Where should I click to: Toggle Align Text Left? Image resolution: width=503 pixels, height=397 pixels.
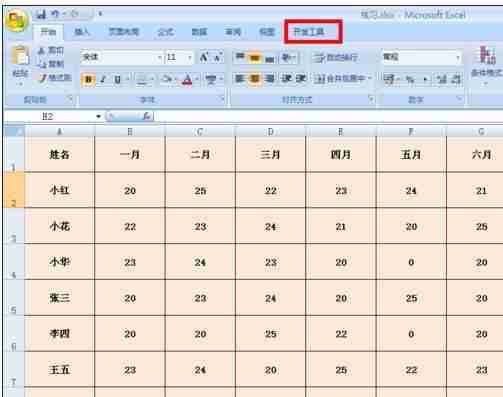(240, 79)
